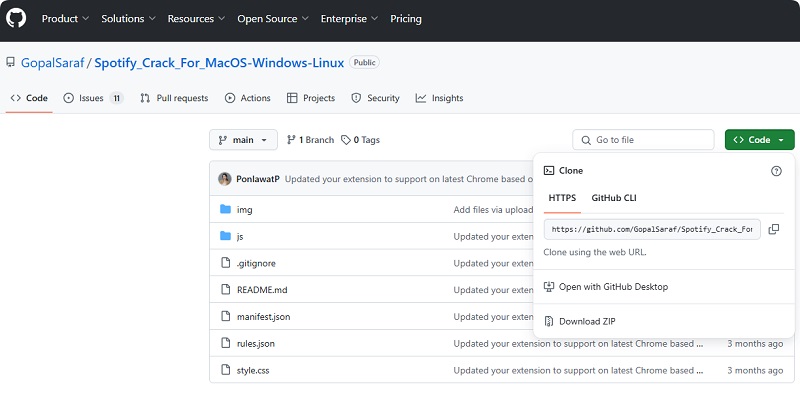The height and width of the screenshot is (393, 800).
Task: Click the manifest.json file icon
Action: (x=226, y=316)
